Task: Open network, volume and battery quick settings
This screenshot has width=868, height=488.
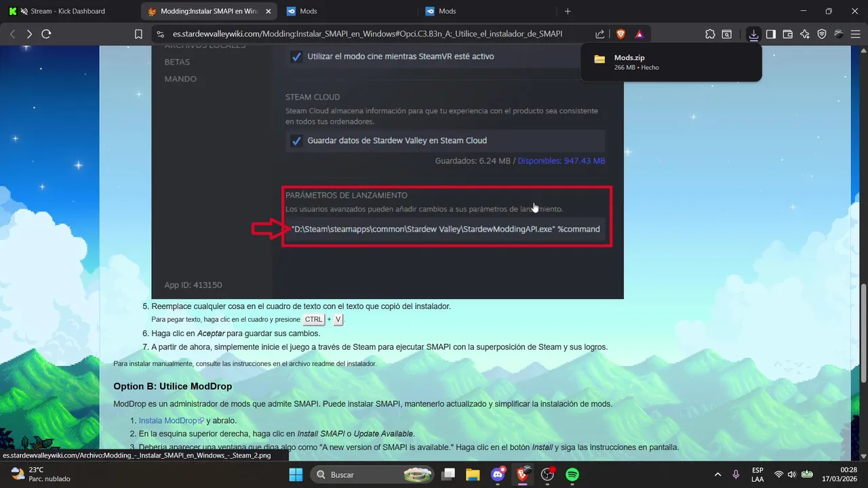Action: pyautogui.click(x=793, y=474)
